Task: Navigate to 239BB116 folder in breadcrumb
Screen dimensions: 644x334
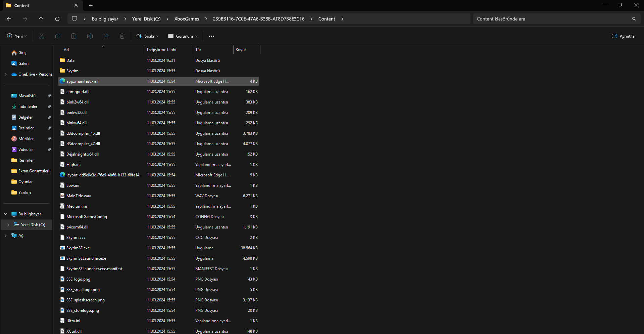Action: click(259, 19)
